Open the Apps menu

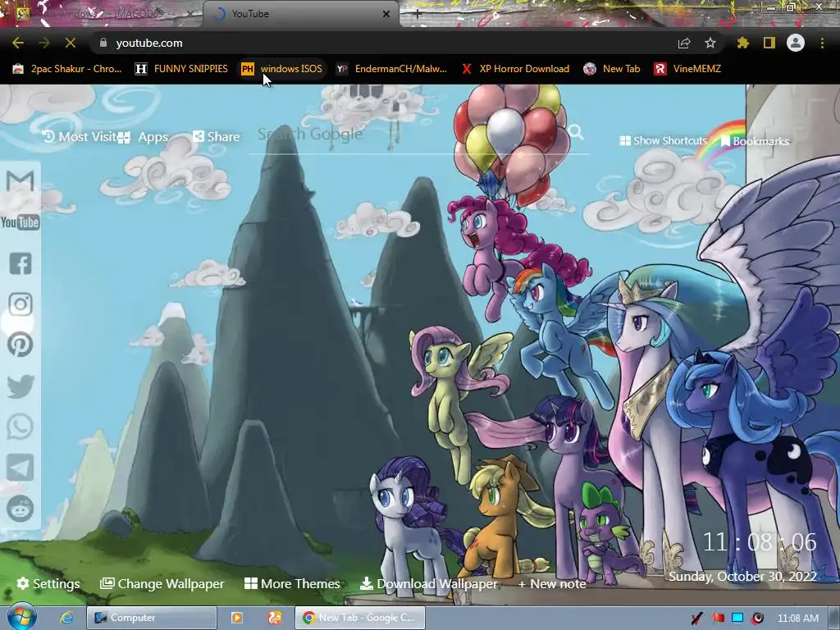click(144, 137)
